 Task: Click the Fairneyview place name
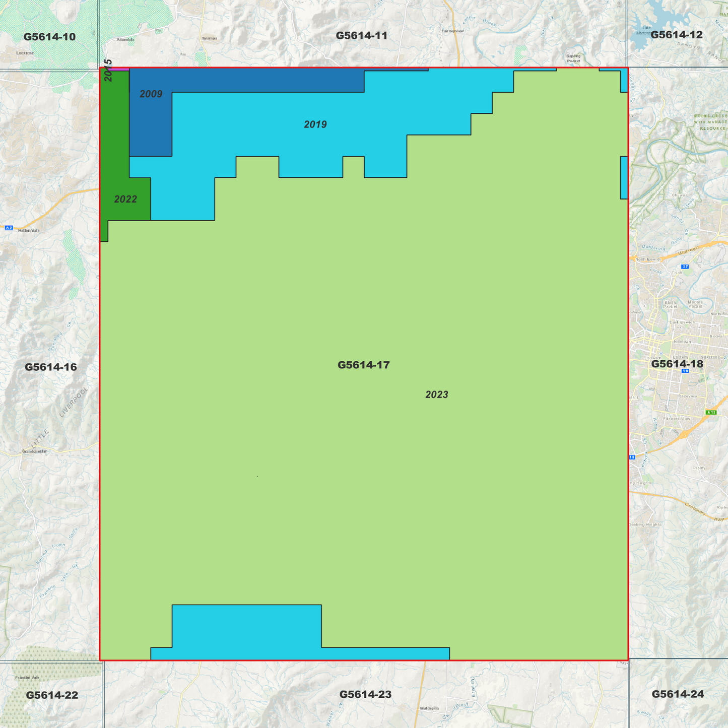click(452, 31)
